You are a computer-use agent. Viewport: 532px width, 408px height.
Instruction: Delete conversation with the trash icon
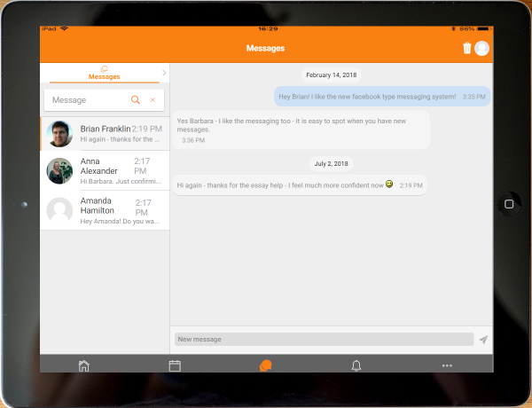[x=467, y=49]
